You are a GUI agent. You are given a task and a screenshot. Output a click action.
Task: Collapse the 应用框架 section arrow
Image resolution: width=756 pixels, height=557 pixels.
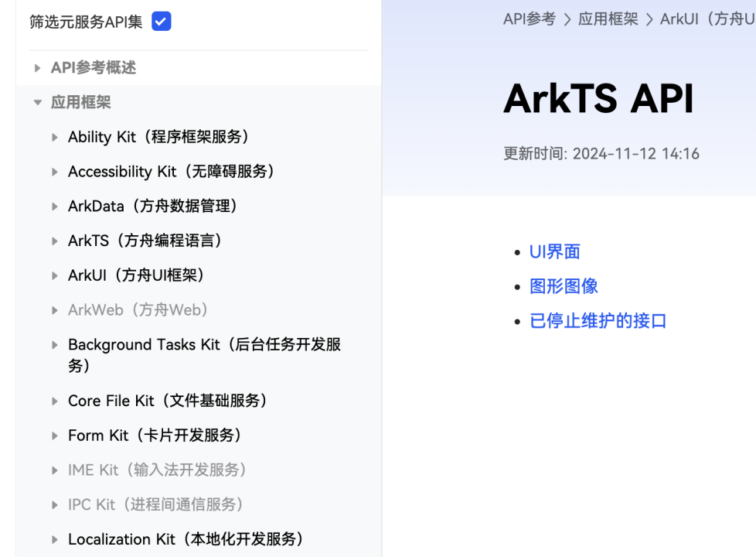(38, 102)
